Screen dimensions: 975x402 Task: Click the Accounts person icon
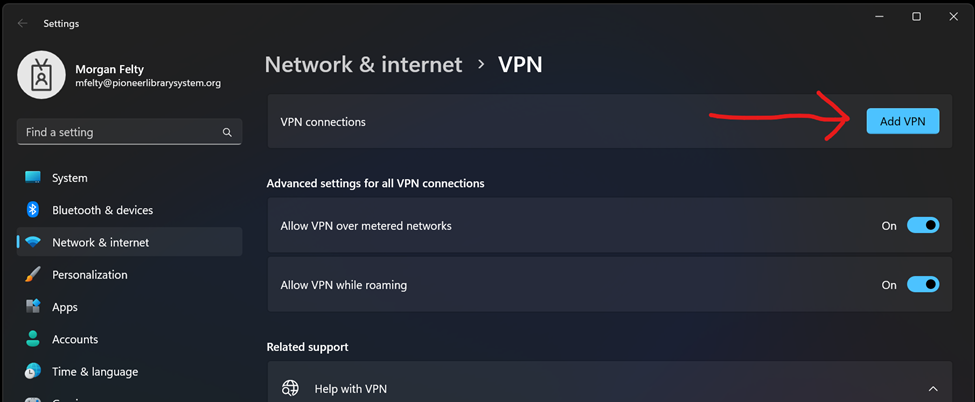click(x=33, y=339)
